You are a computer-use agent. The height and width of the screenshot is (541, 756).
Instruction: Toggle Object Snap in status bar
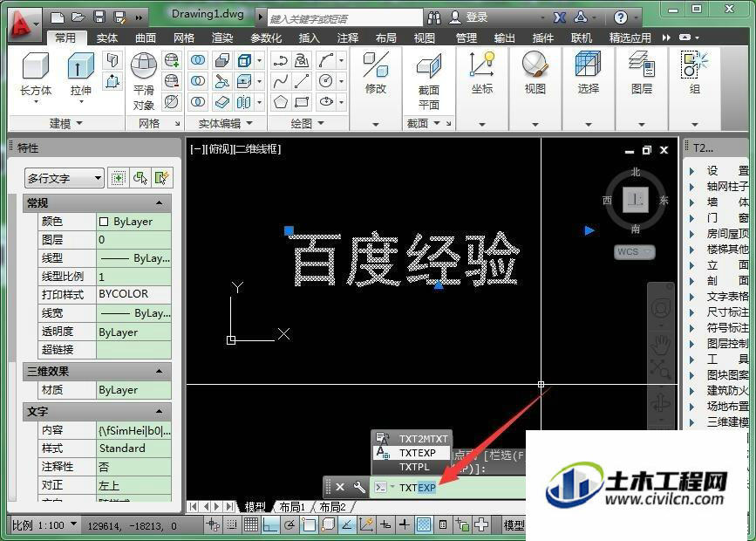click(x=309, y=524)
